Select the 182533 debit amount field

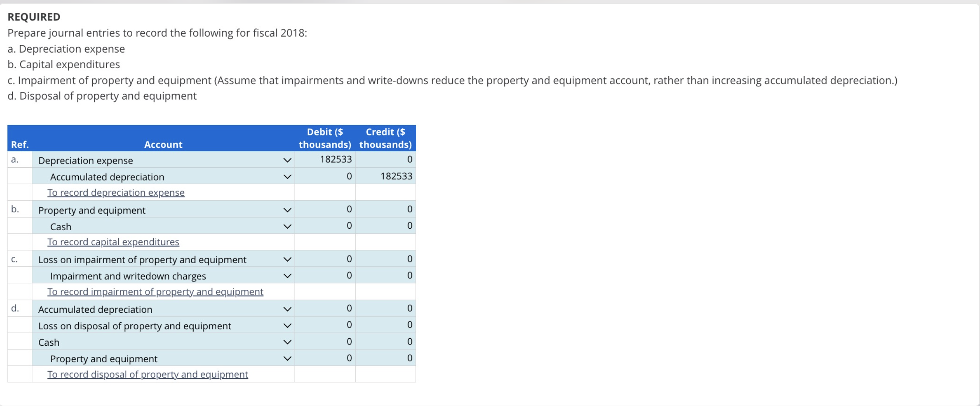click(325, 159)
